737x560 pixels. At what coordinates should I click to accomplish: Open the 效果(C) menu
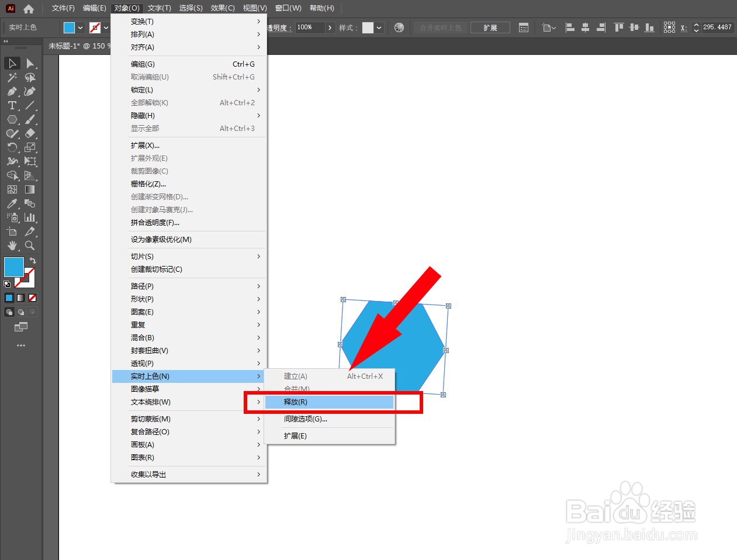(223, 8)
